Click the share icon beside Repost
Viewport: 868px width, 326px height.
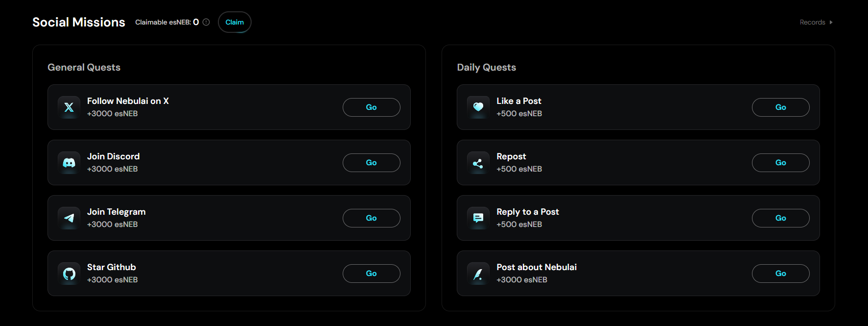tap(478, 163)
